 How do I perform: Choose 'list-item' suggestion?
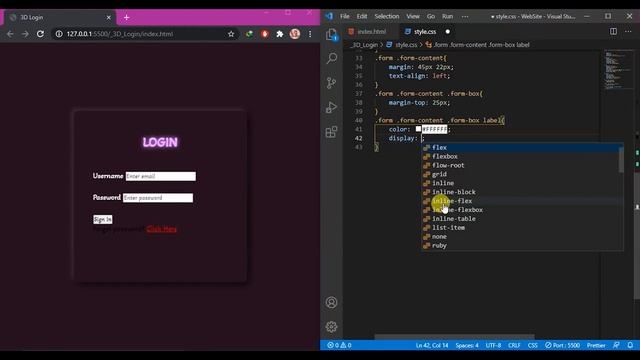(522, 228)
